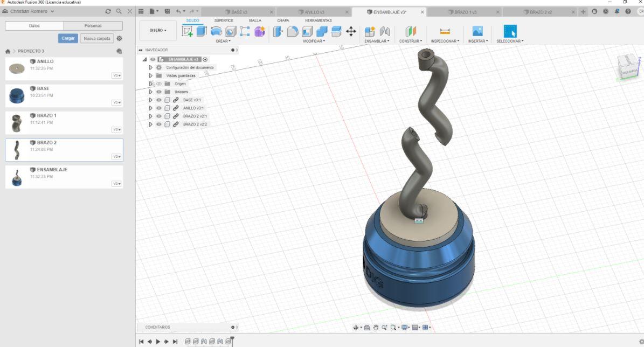Screen dimensions: 644x347
Task: Click the Joint icon in Ensamblar
Action: (x=384, y=31)
